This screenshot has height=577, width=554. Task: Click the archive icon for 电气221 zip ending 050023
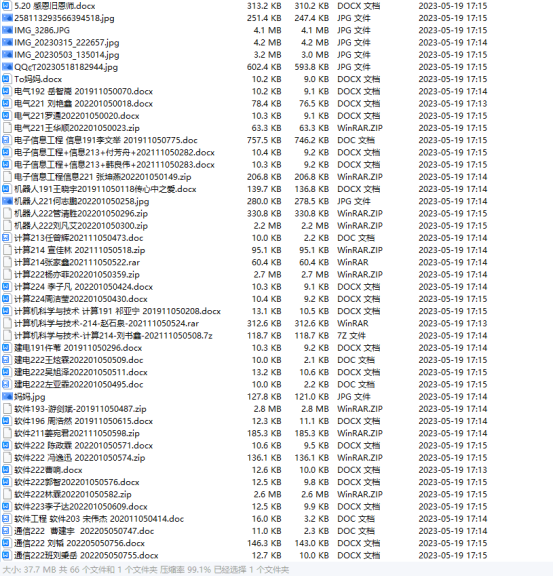click(x=7, y=128)
